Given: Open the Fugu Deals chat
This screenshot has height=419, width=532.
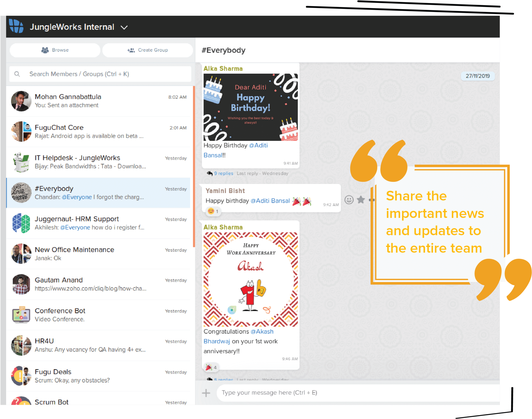Looking at the screenshot, I should tap(98, 376).
